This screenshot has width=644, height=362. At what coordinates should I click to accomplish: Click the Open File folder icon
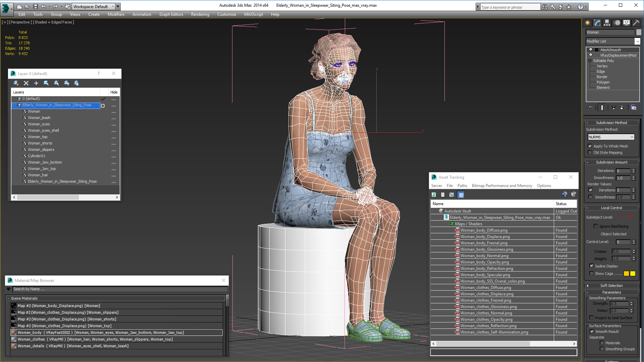[x=28, y=6]
